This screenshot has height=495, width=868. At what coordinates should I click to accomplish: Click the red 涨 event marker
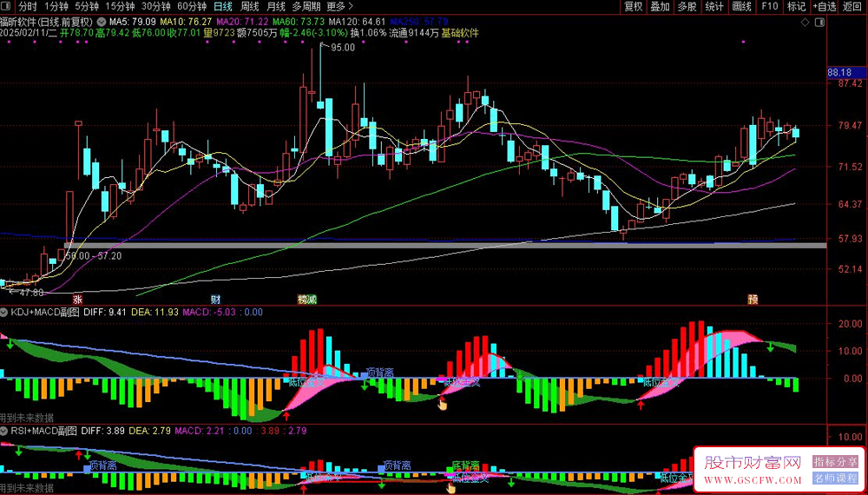tap(79, 299)
